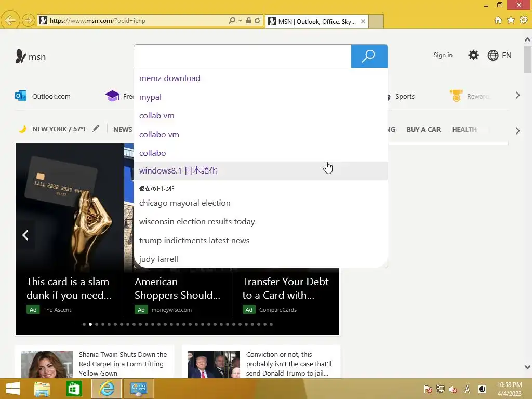Open the HEALTH category tab
This screenshot has width=532, height=399.
[x=464, y=129]
